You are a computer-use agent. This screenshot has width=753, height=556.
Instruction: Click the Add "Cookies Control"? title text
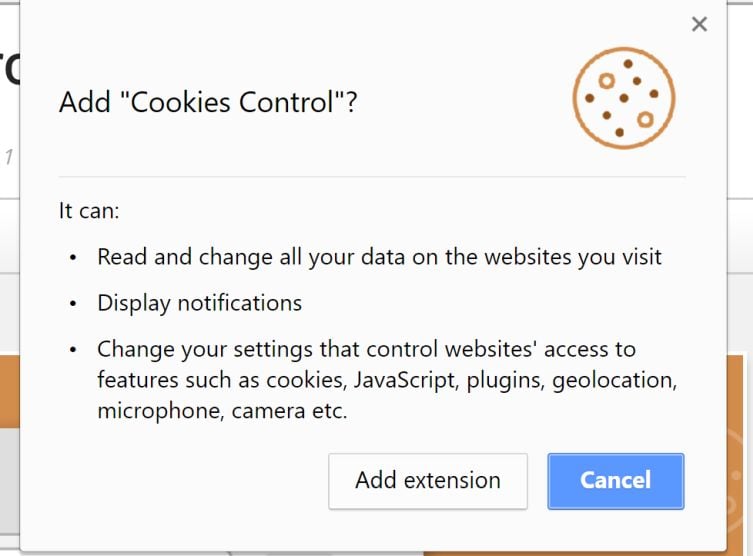[208, 102]
